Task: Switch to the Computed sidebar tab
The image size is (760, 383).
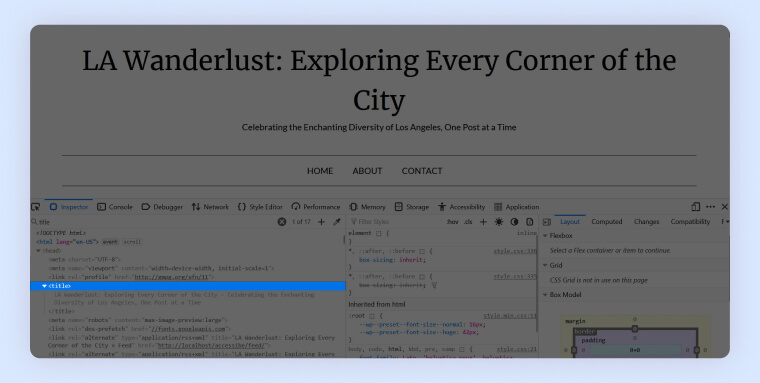Action: pyautogui.click(x=607, y=222)
